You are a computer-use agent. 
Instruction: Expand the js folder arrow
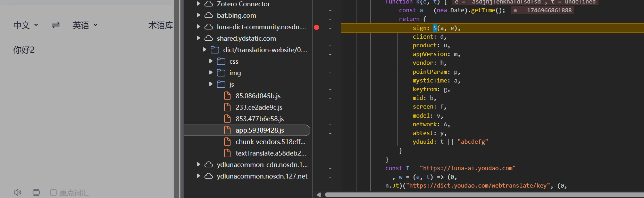coord(211,84)
